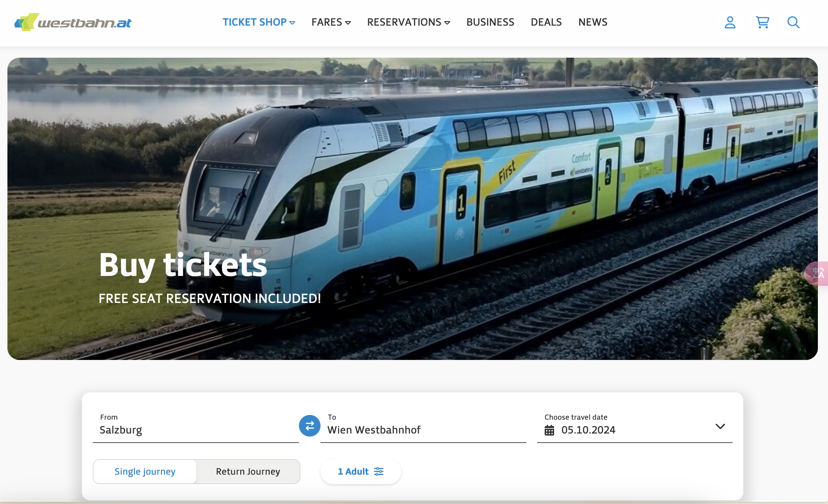Click the 1 Adult passenger button

point(360,471)
